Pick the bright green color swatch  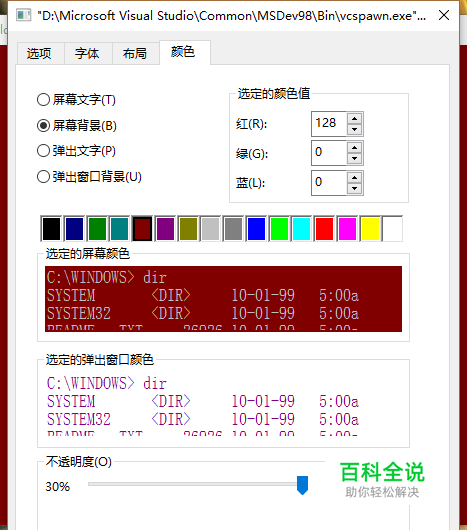[x=279, y=229]
